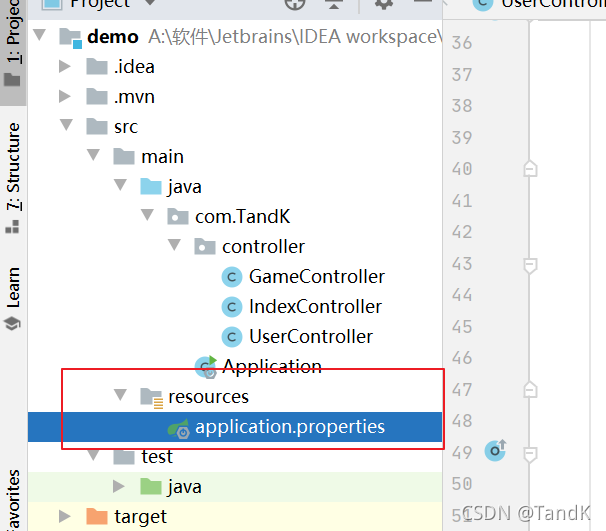The height and width of the screenshot is (531, 606).
Task: Select GameController in the project tree
Action: point(317,277)
